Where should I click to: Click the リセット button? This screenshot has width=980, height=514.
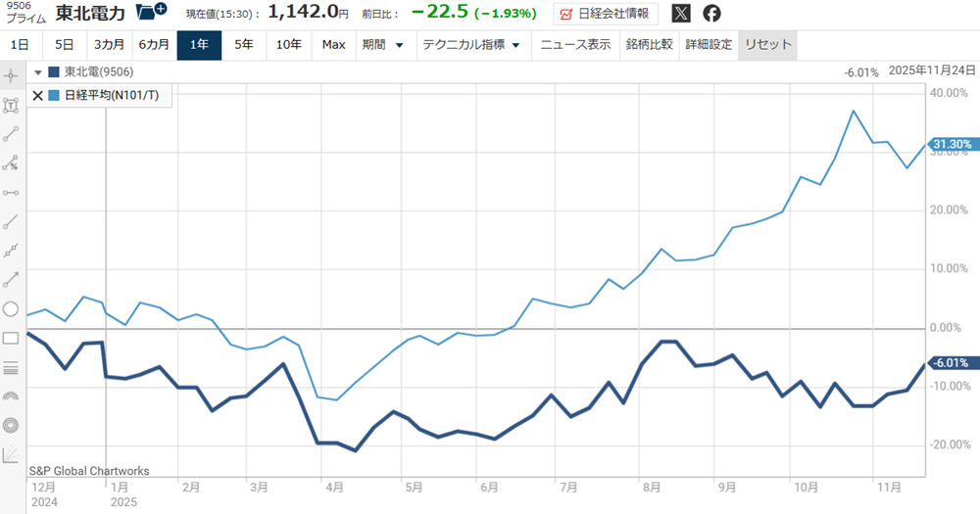pos(767,45)
